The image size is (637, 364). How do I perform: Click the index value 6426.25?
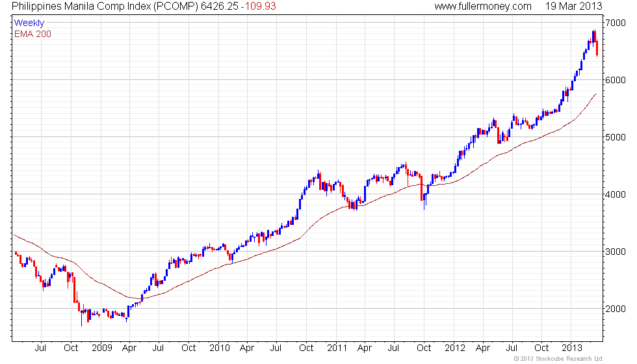pyautogui.click(x=220, y=6)
